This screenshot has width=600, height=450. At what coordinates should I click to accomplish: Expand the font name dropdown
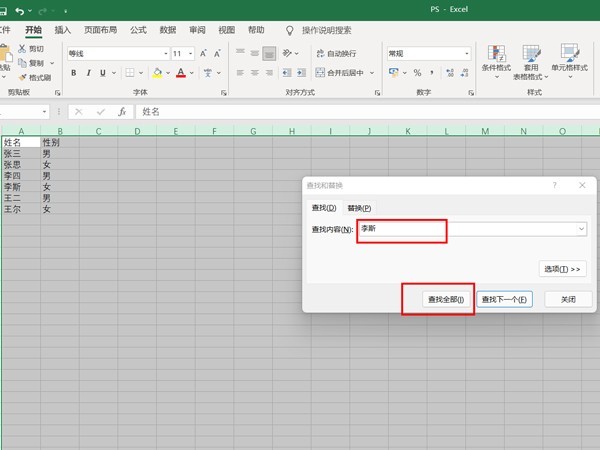165,53
